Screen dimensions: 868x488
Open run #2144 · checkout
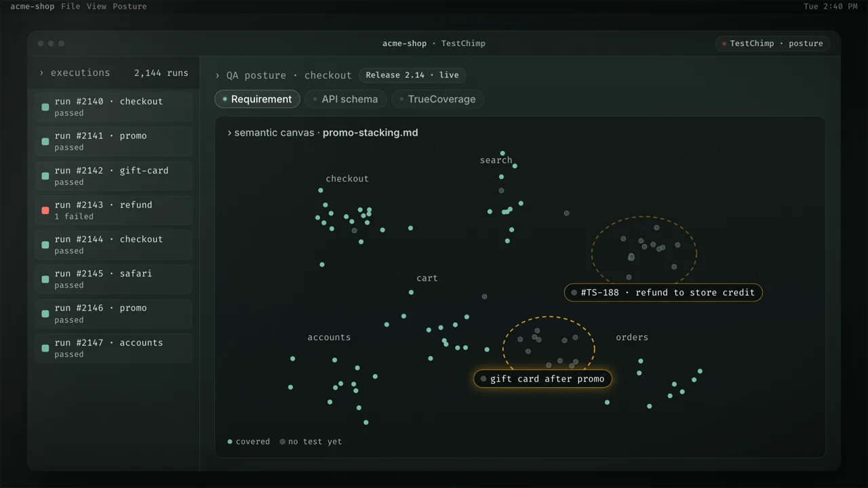click(x=115, y=245)
